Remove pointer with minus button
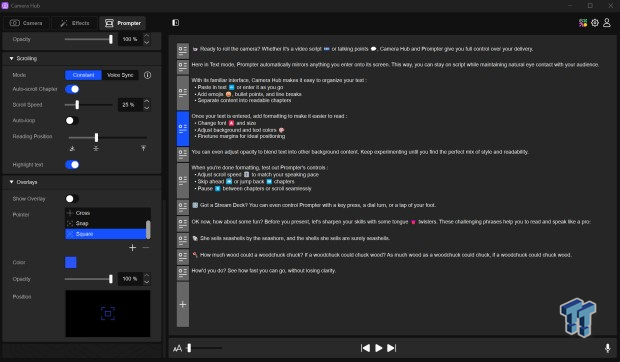The height and width of the screenshot is (362, 620). tap(146, 247)
